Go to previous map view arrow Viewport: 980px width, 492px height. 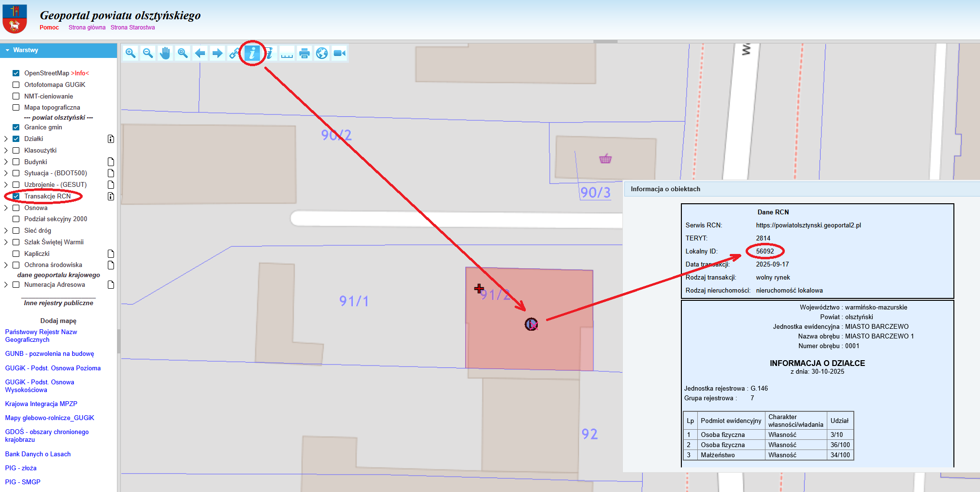coord(200,53)
